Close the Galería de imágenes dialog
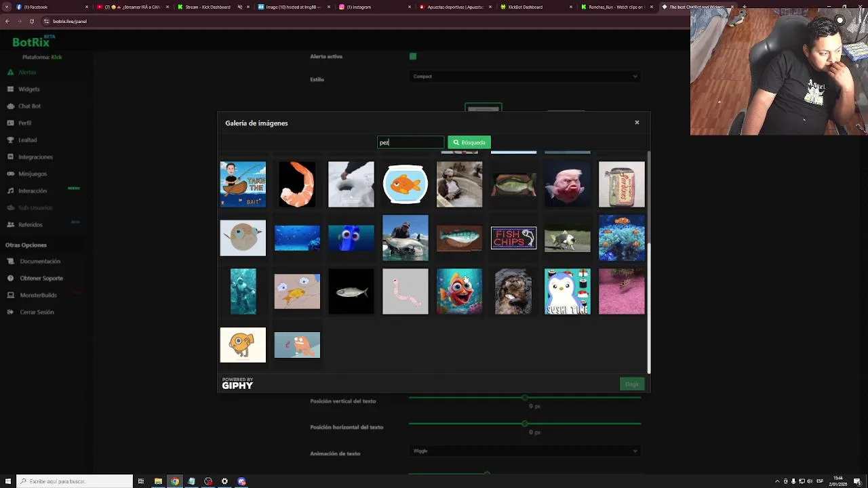868x488 pixels. [637, 123]
